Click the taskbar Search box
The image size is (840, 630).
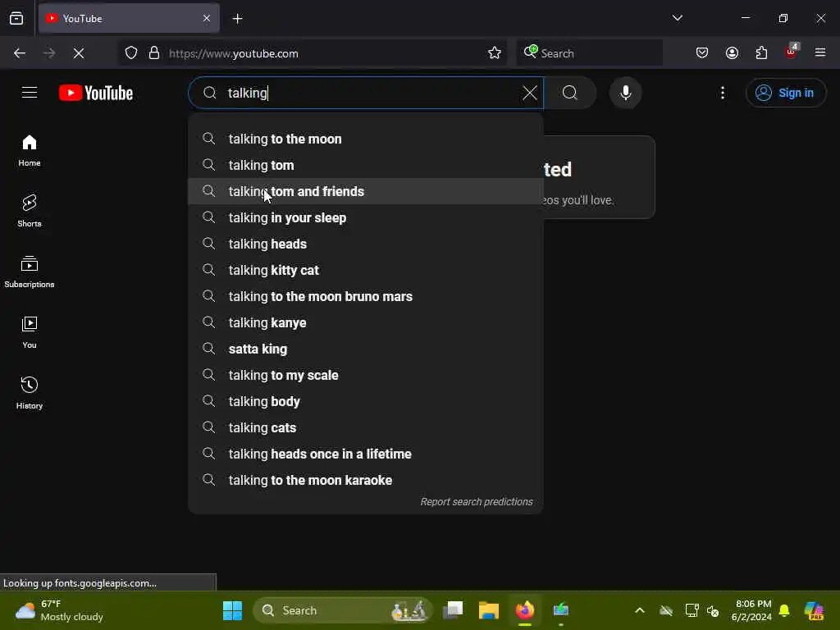click(342, 610)
